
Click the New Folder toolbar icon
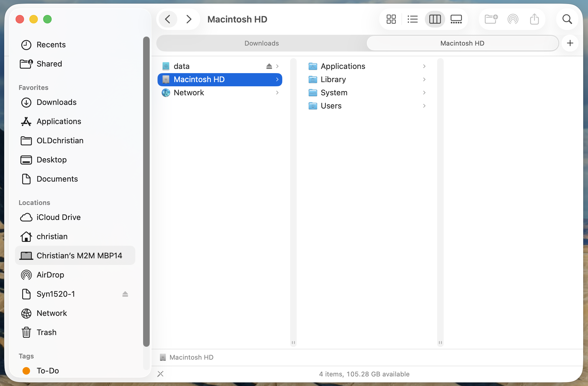491,19
